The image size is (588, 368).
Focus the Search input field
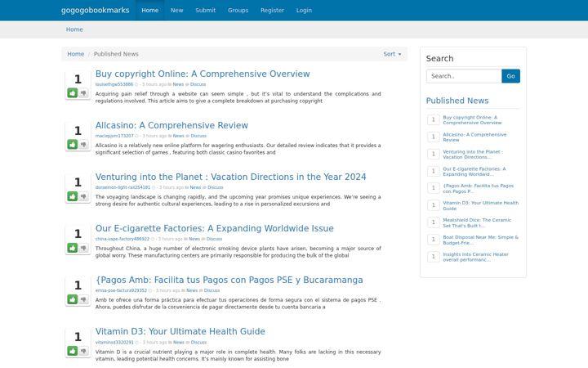pos(464,76)
